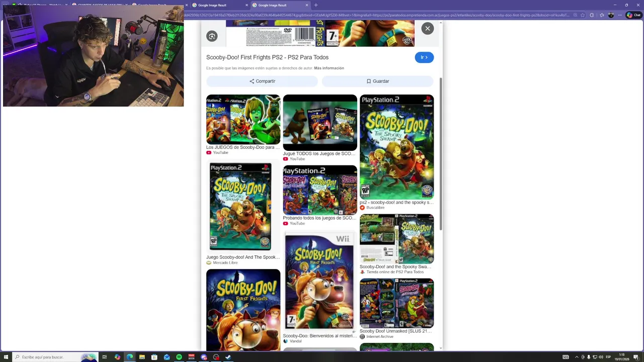Switch the ESP input language
Screen dimensions: 644x362
(608, 357)
